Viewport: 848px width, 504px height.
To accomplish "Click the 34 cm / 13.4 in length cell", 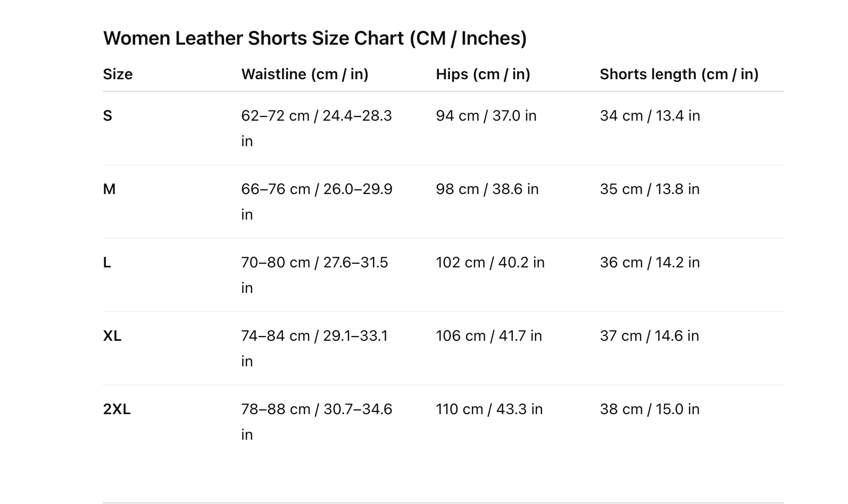I will click(650, 116).
